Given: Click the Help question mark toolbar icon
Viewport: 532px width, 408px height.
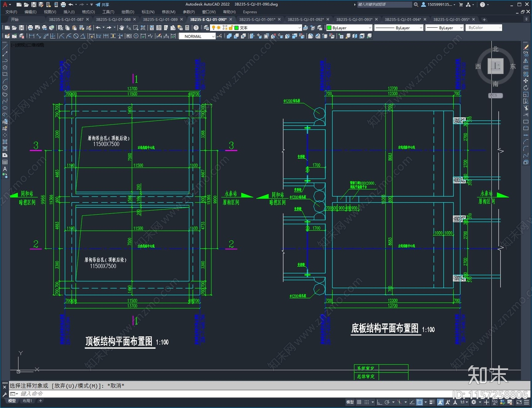Looking at the screenshot, I should pos(196,28).
